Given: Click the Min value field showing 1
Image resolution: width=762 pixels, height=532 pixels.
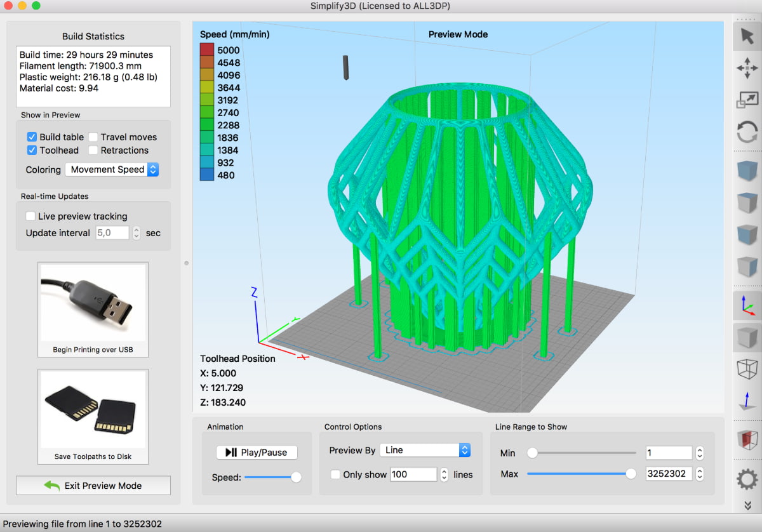Looking at the screenshot, I should 669,453.
